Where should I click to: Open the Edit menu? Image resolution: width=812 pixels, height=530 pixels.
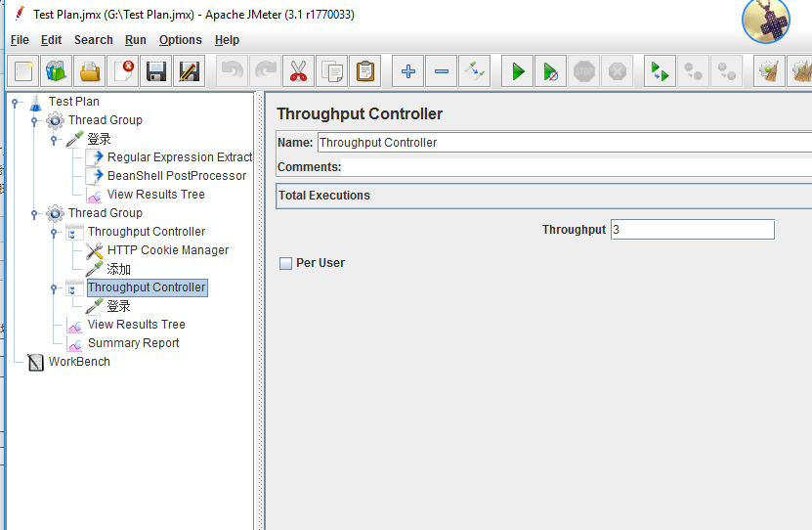(51, 40)
